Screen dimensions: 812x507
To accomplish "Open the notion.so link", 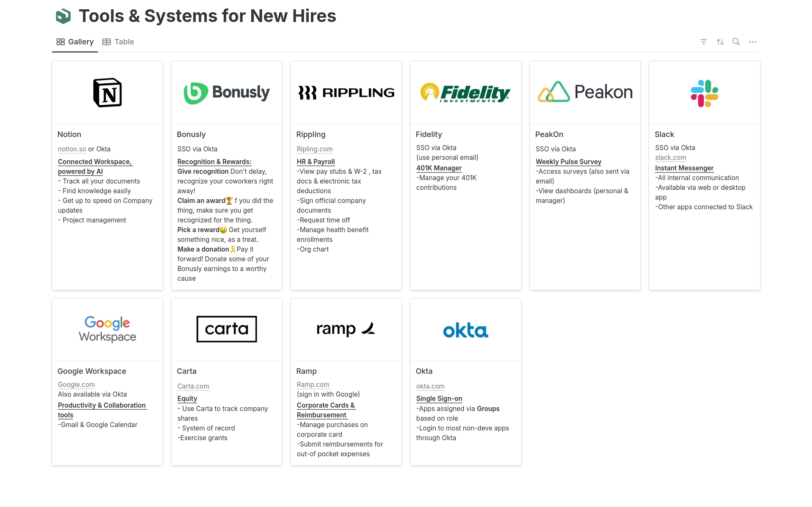I will pyautogui.click(x=72, y=149).
